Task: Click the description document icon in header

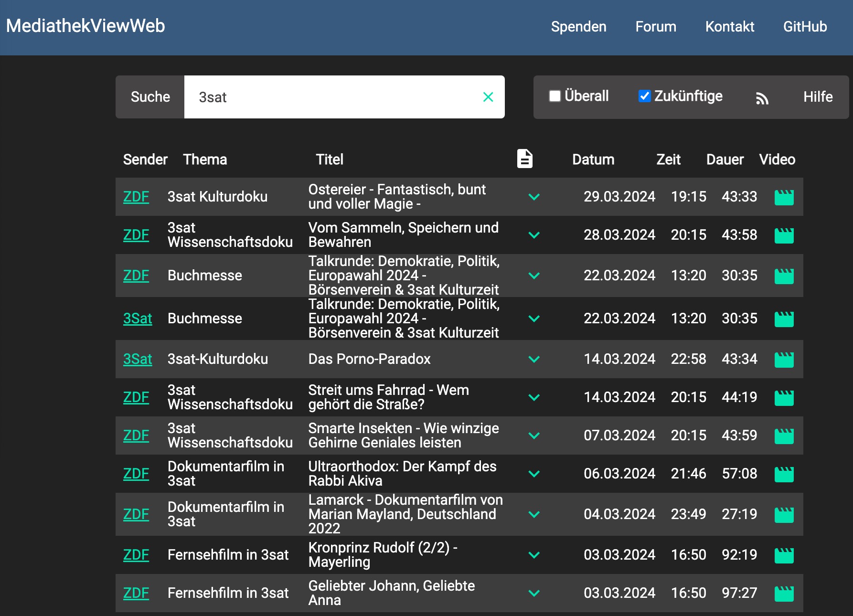Action: tap(525, 159)
